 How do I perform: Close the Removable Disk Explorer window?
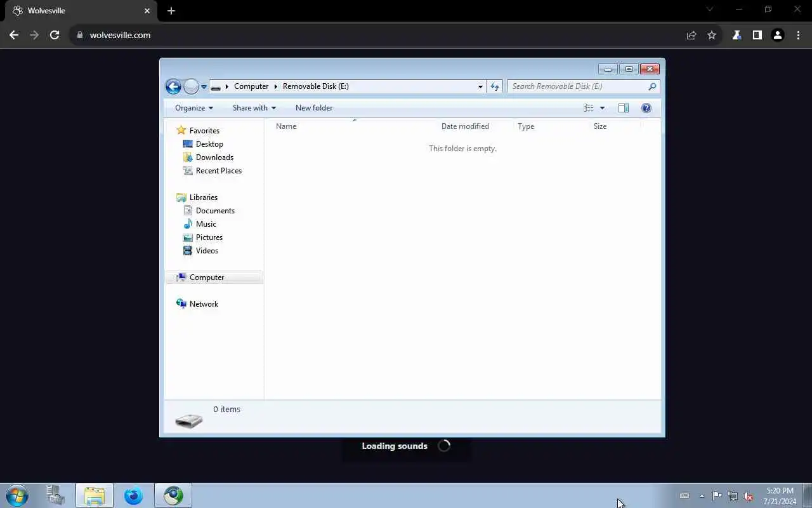tap(650, 69)
